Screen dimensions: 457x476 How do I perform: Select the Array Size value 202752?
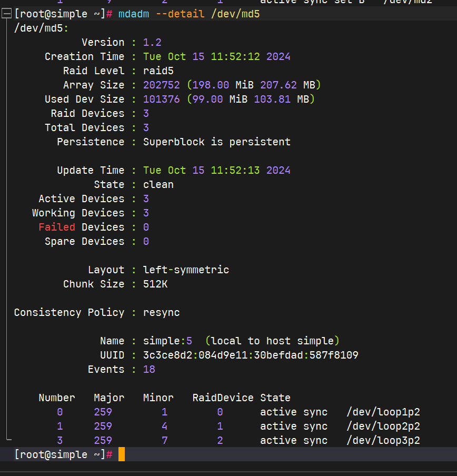tap(161, 84)
